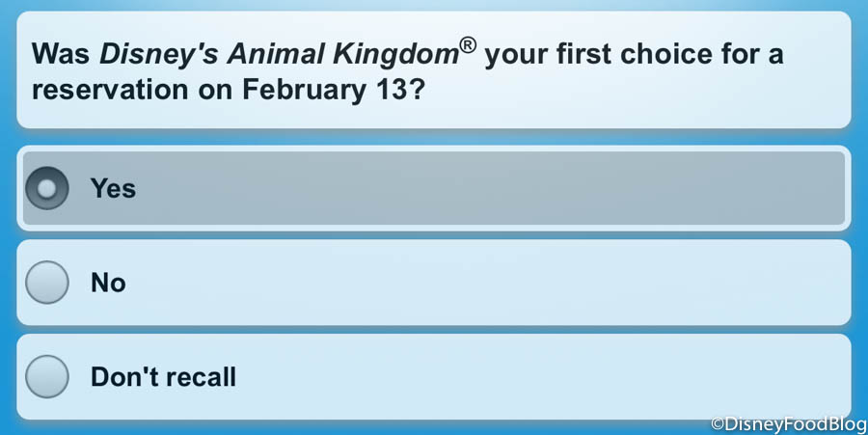Select the "Yes" radio button circle

[46, 189]
